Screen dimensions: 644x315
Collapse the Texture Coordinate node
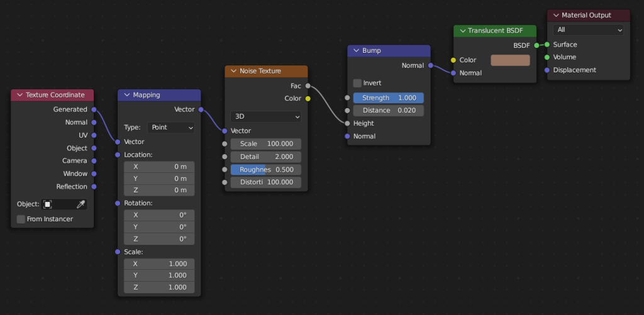[19, 95]
